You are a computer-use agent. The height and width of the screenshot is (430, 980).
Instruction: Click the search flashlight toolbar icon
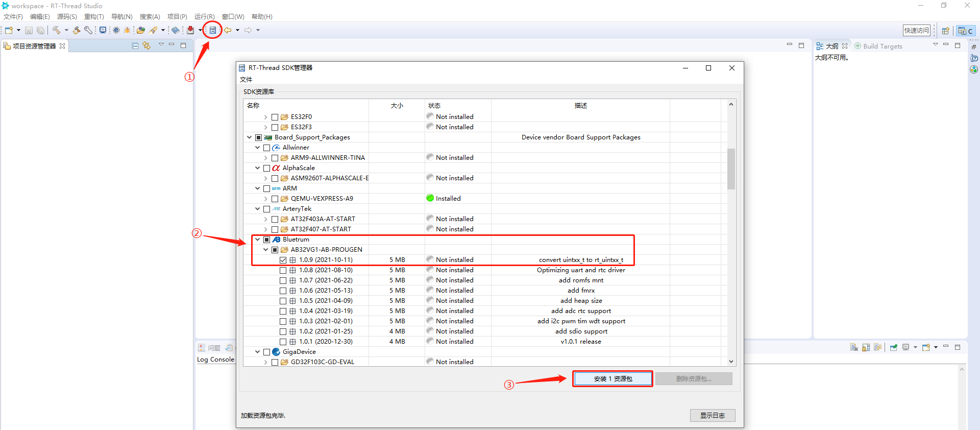point(153,30)
